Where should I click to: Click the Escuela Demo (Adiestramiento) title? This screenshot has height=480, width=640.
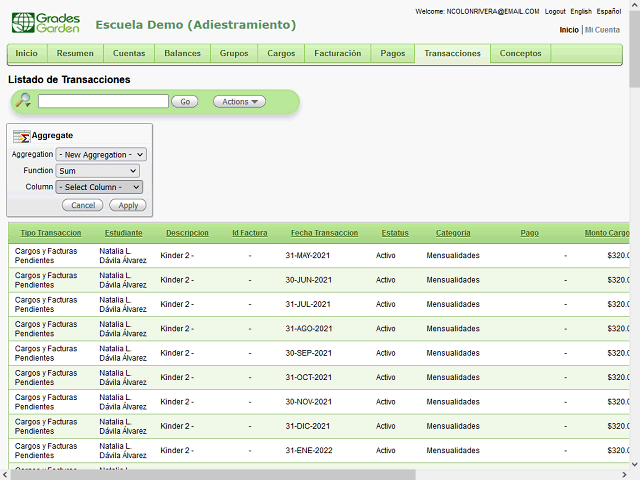pos(196,25)
